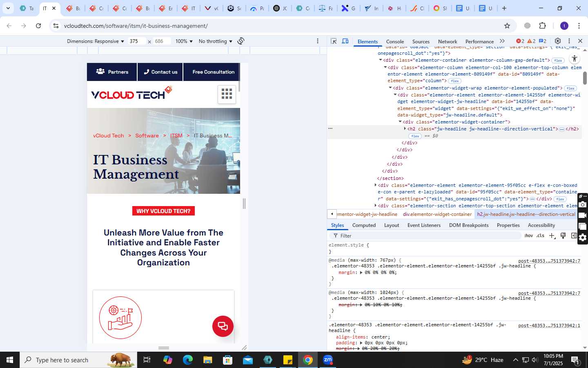The height and width of the screenshot is (368, 588).
Task: Follow the vCloud Tech breadcrumb link
Action: coord(108,136)
